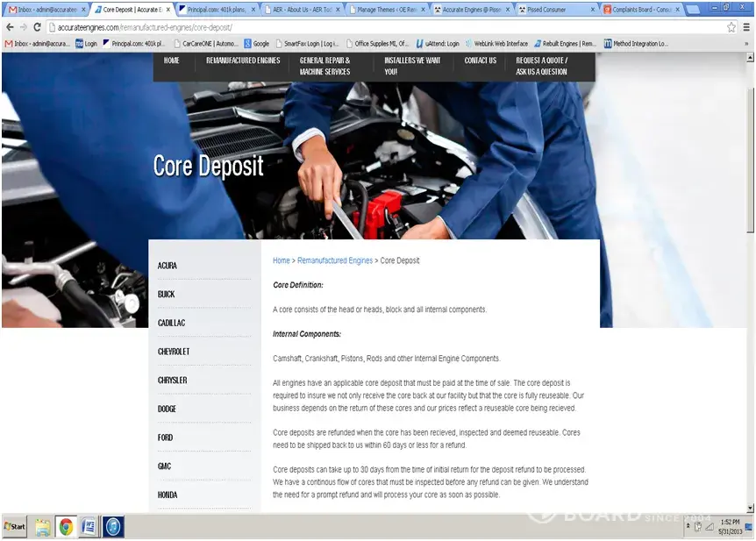
Task: Click the Remanufactured Engines breadcrumb link
Action: click(335, 260)
